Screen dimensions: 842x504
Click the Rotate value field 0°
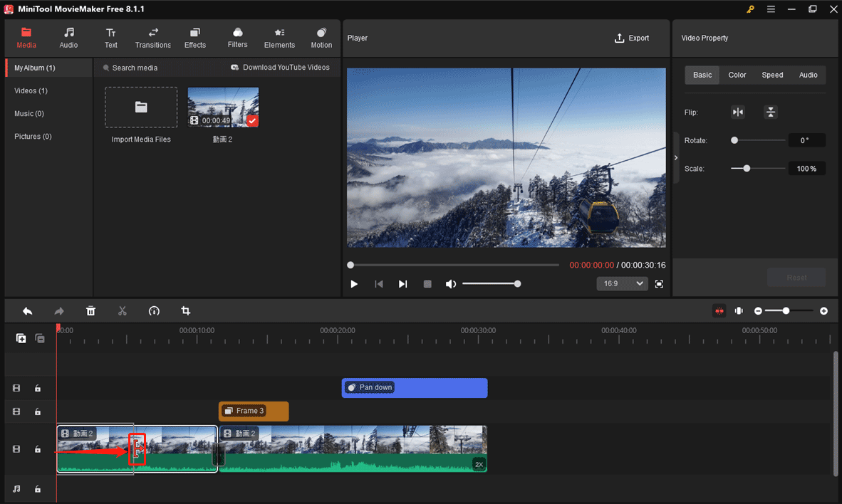tap(806, 141)
